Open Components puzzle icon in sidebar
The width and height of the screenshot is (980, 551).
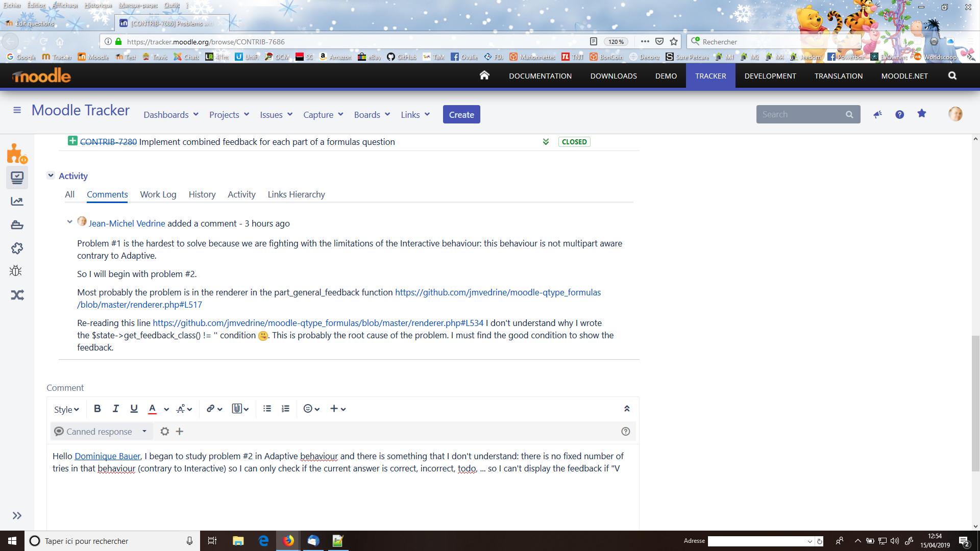coord(17,248)
